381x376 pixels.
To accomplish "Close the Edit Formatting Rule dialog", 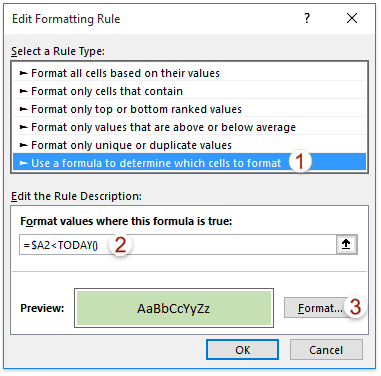I will (352, 18).
